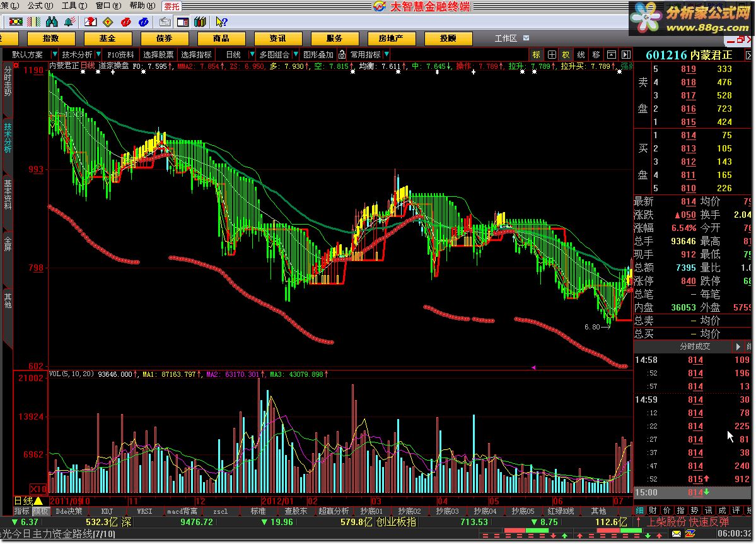Open the 公式 menu
The height and width of the screenshot is (544, 756).
40,6
